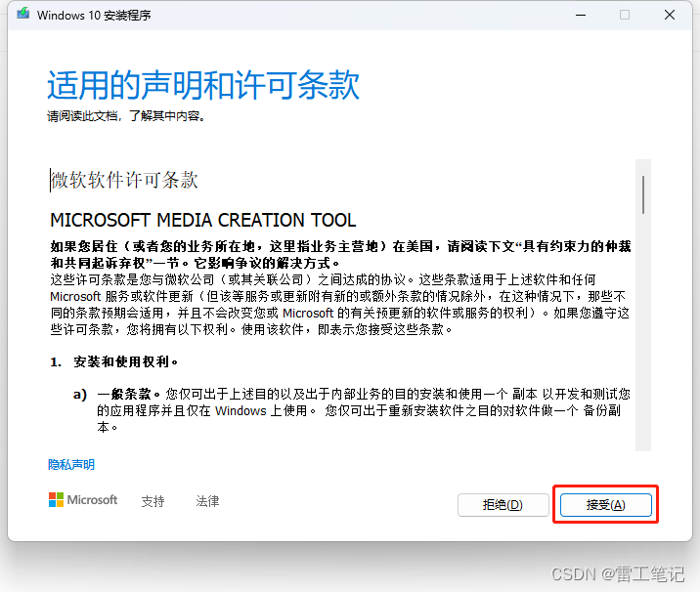Click the a) 一般条款 clause text

[x=352, y=410]
